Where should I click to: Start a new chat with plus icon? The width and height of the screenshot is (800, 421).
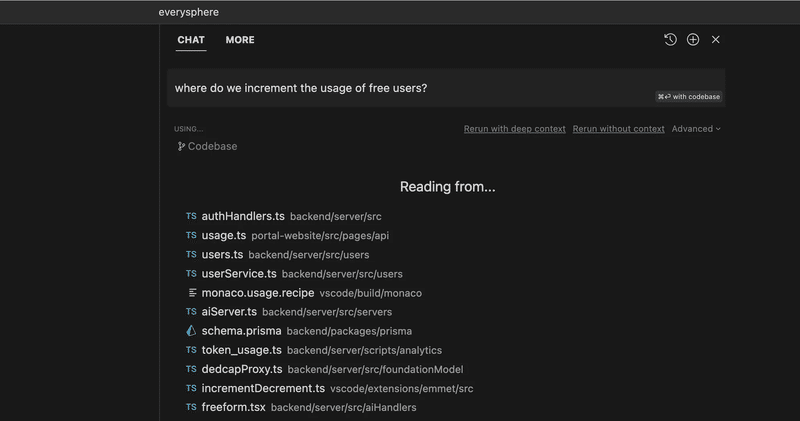click(x=693, y=39)
